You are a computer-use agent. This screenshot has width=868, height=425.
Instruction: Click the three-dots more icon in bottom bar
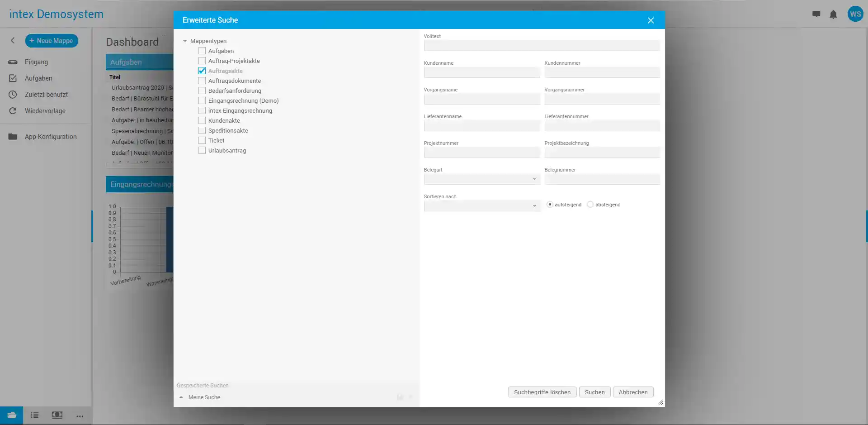pyautogui.click(x=80, y=416)
